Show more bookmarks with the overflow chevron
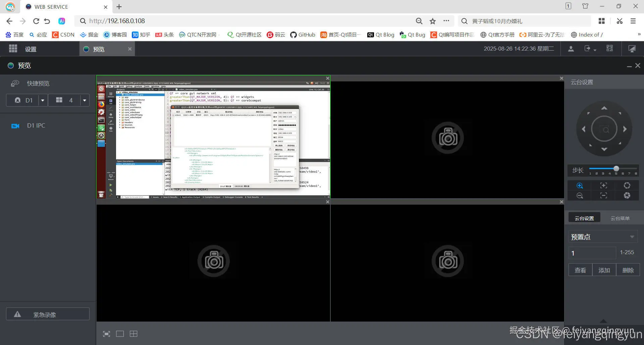644x345 pixels. point(639,34)
